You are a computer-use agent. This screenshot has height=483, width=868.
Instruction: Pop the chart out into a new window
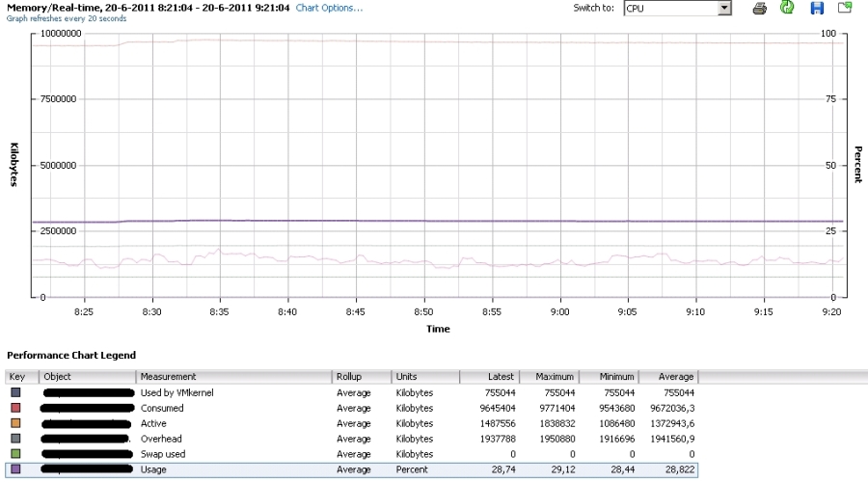pyautogui.click(x=845, y=8)
